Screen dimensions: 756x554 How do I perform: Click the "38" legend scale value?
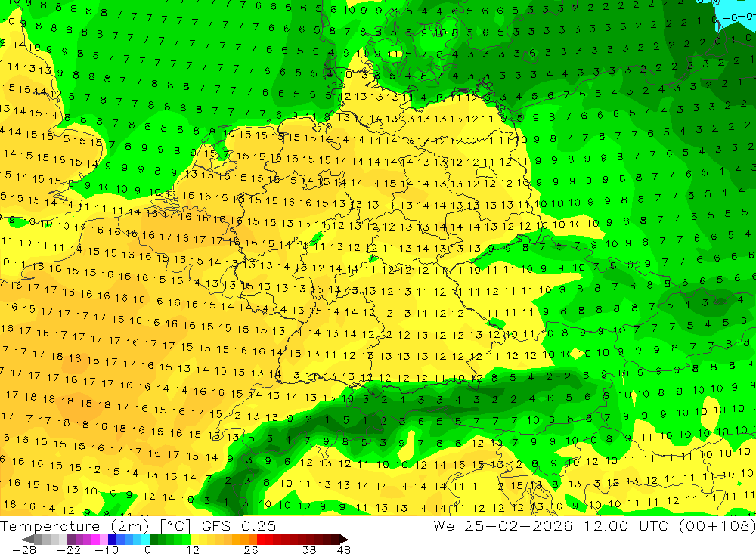(x=309, y=549)
